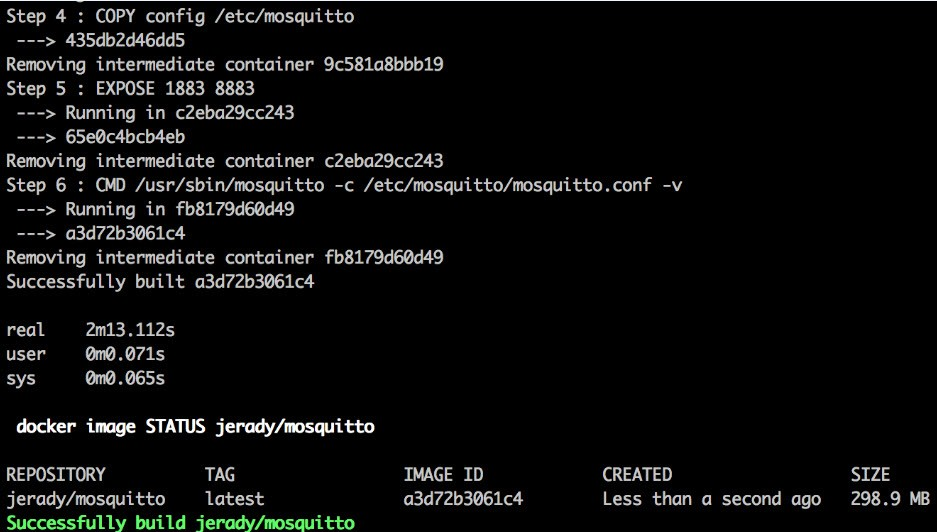Click the SIZE column header

point(869,475)
